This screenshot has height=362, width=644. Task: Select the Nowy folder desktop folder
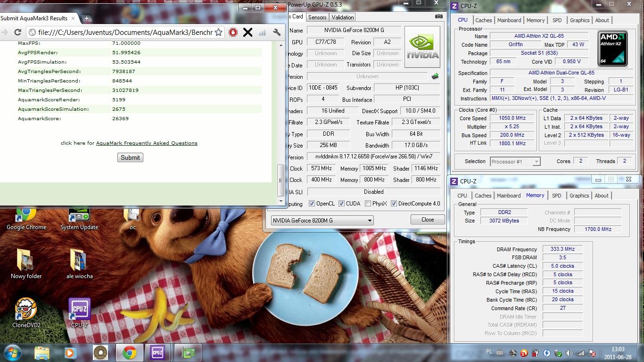pyautogui.click(x=26, y=263)
